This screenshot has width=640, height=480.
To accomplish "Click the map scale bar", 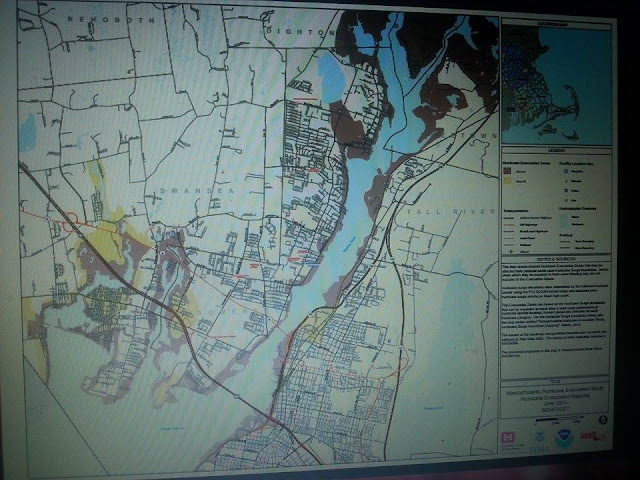I will pos(560,420).
